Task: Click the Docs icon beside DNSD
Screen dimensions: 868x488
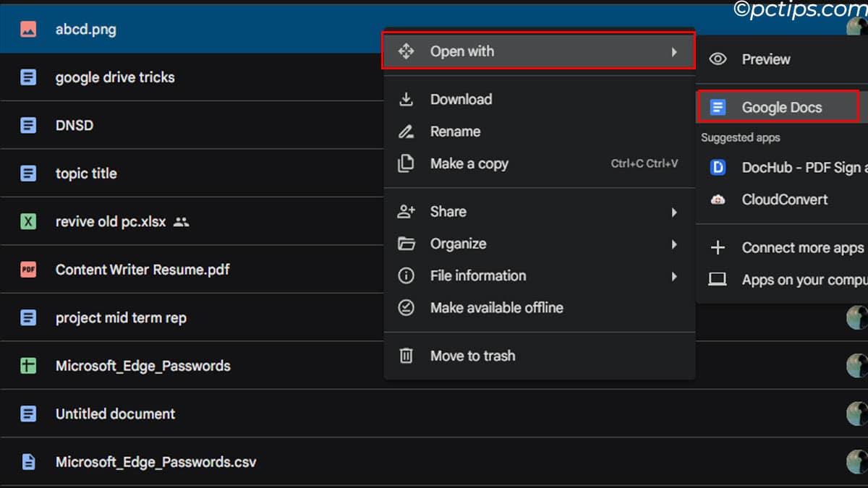Action: 28,125
